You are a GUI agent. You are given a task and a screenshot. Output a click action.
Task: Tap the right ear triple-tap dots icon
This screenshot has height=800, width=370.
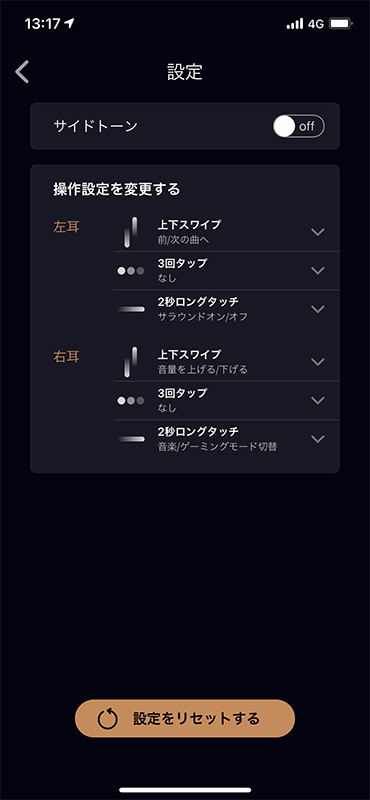131,401
